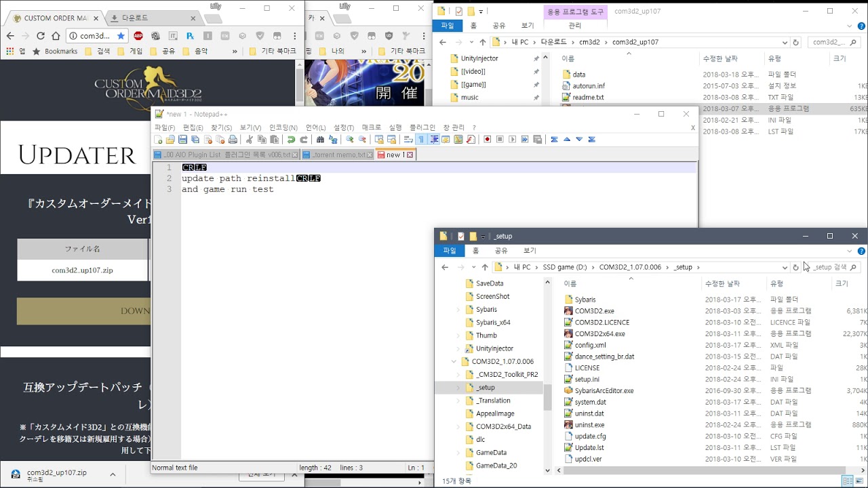Viewport: 868px width, 488px height.
Task: Switch to the _torrent memo.txt tab
Action: (337, 155)
